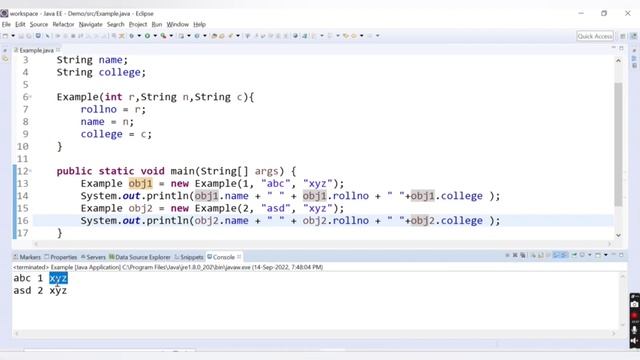Switch to the Snippets tab

point(189,257)
